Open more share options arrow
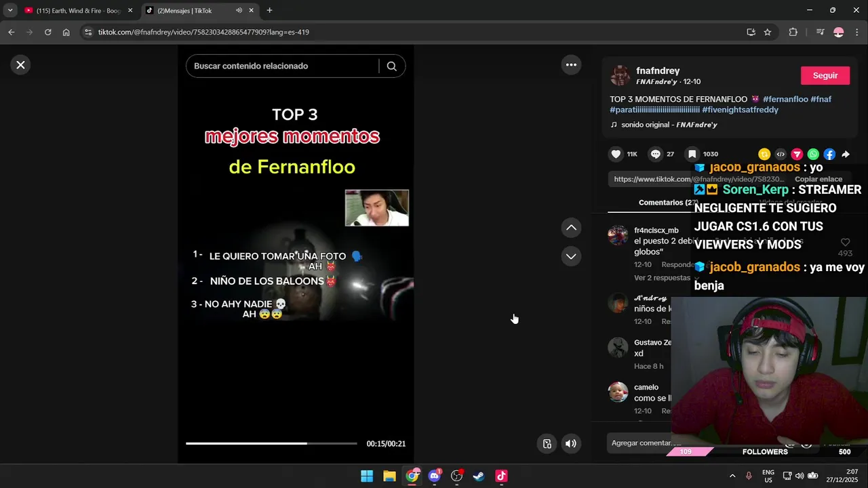The width and height of the screenshot is (868, 488). (846, 155)
